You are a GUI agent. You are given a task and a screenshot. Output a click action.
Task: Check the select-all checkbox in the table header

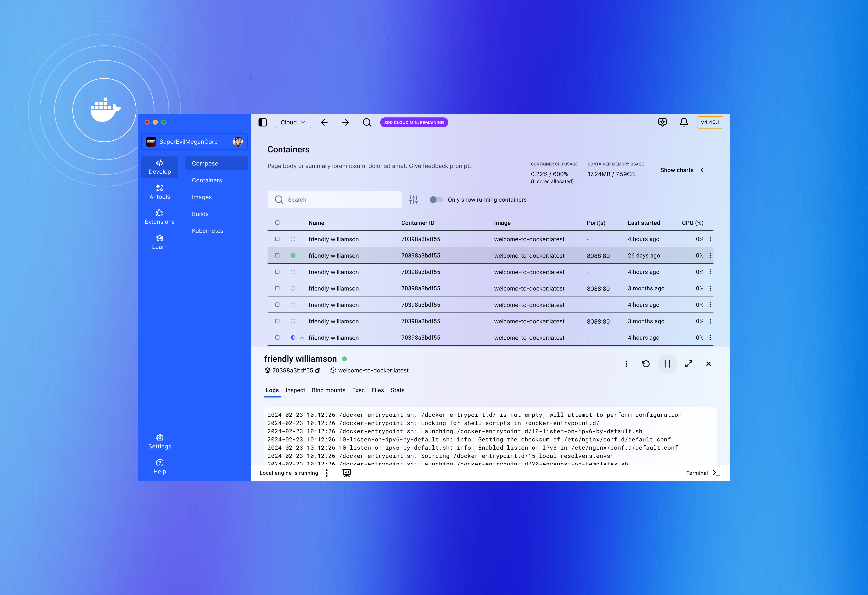click(x=277, y=223)
